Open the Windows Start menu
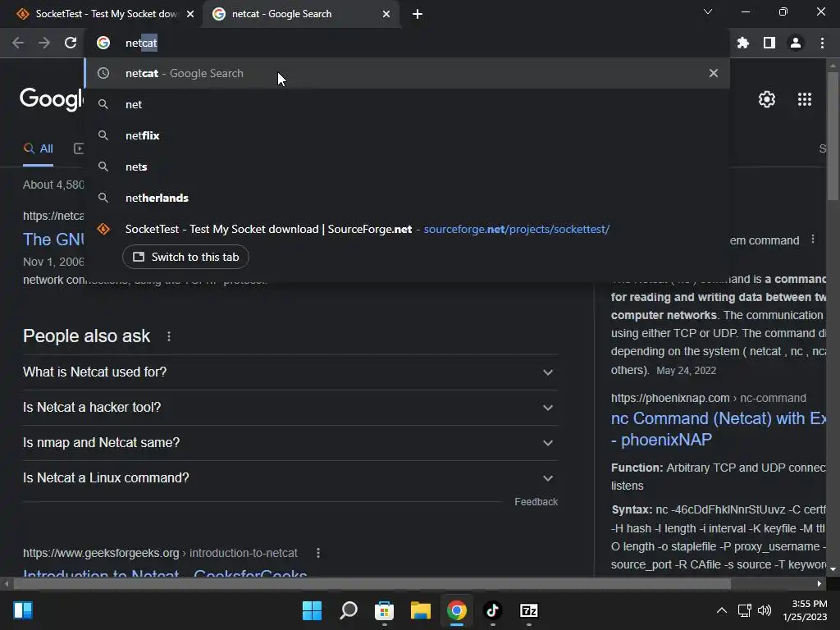Screen dimensions: 840x630 pos(312,610)
